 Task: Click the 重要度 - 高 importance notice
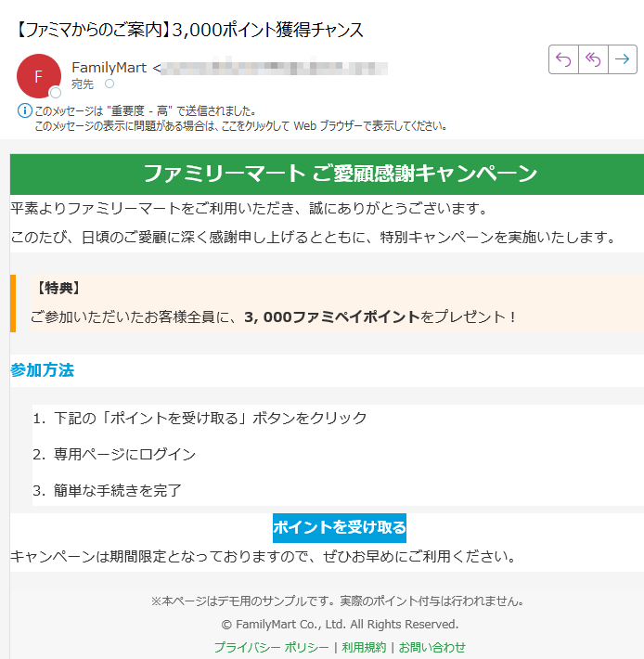[x=146, y=111]
